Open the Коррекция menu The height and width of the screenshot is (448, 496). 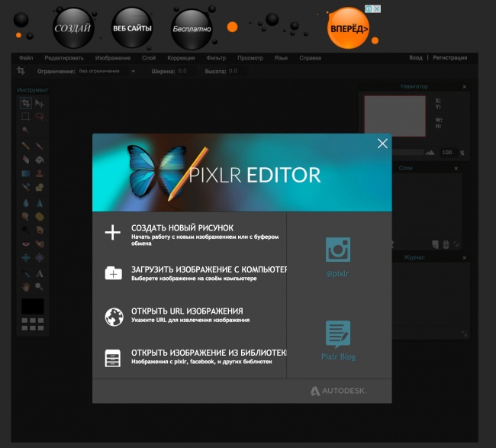[x=182, y=58]
